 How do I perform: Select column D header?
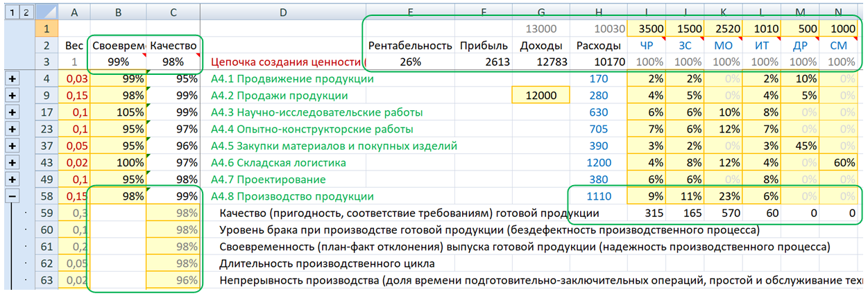point(283,12)
